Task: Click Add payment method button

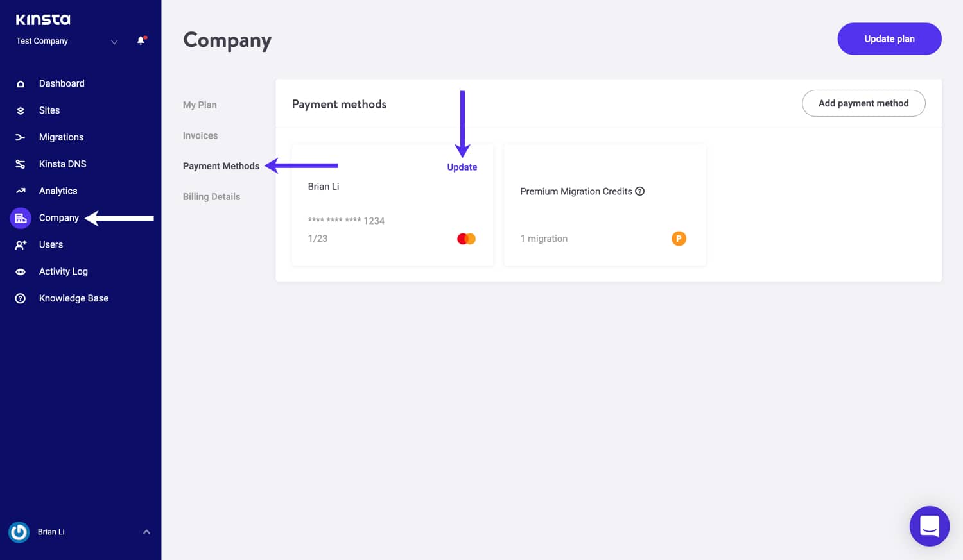Action: click(x=863, y=103)
